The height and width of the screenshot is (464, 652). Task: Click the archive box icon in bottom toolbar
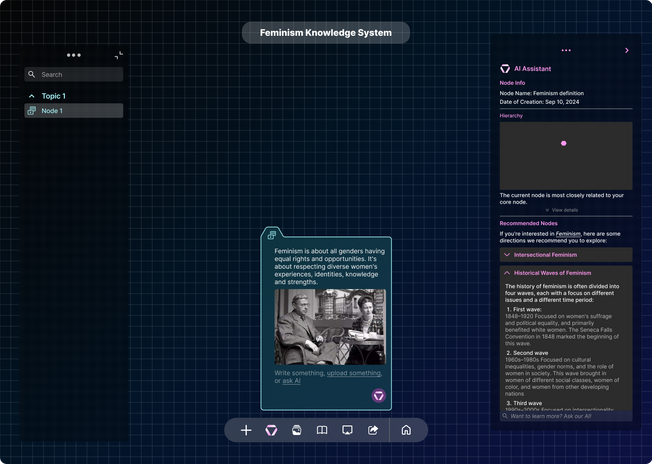[296, 430]
